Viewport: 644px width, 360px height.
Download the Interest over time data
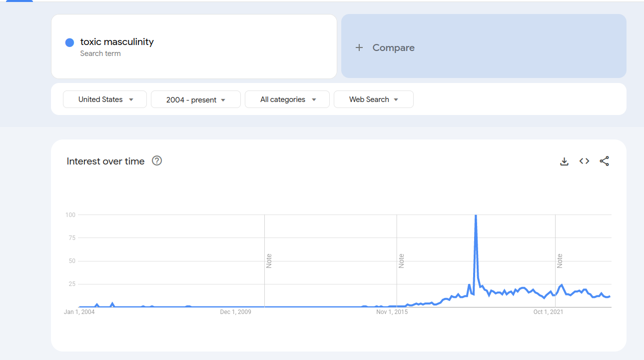click(564, 161)
